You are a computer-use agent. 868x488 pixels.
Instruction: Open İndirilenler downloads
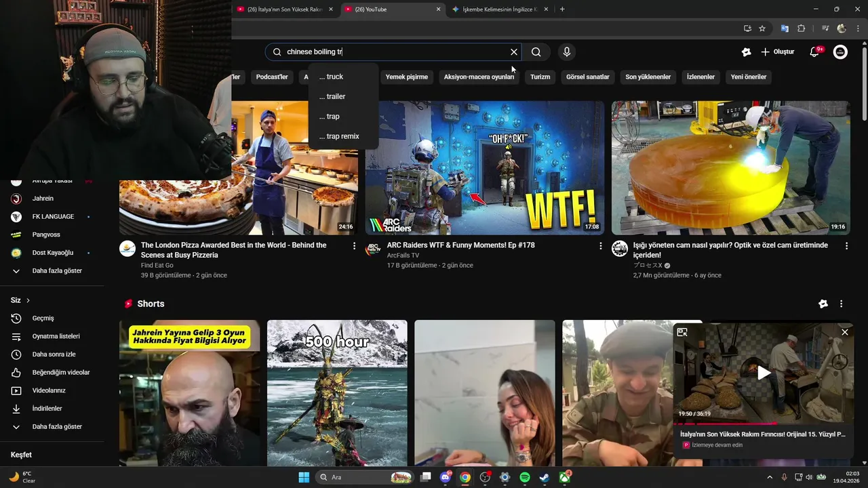[52, 409]
